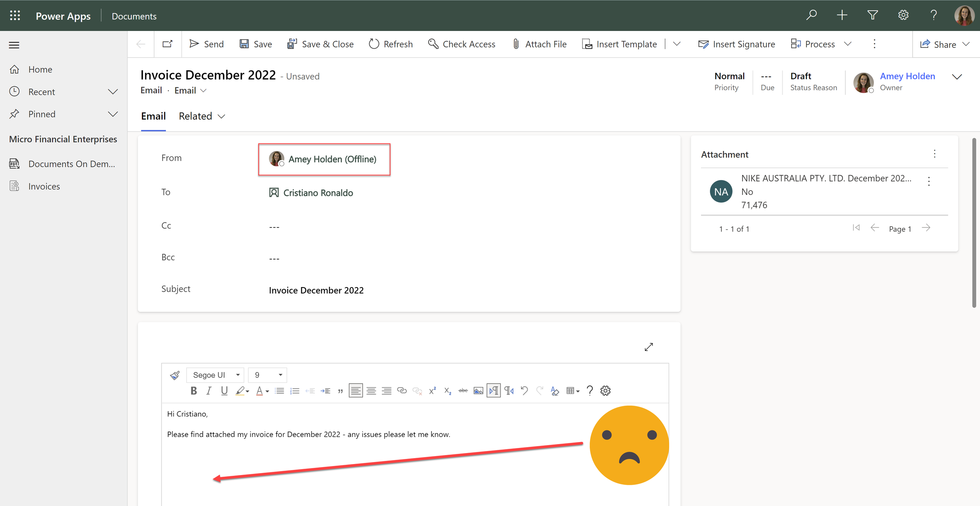Insert an image in the email body
This screenshot has width=980, height=506.
pyautogui.click(x=478, y=390)
